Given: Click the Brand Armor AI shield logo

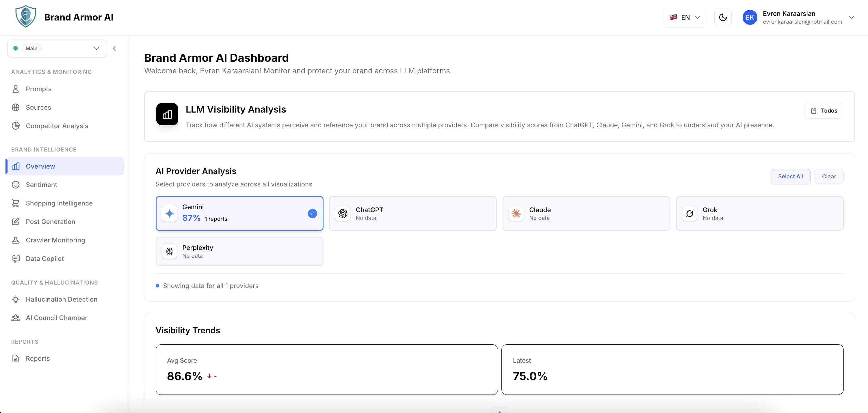Looking at the screenshot, I should click(x=26, y=17).
